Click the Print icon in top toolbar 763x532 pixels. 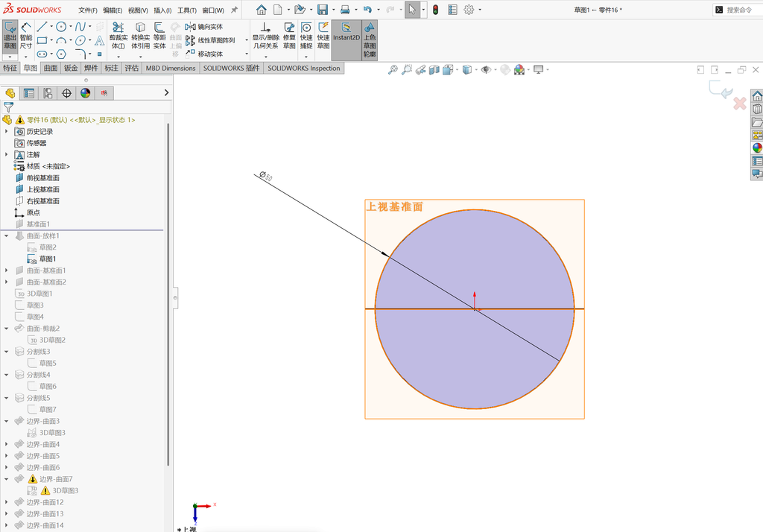pos(345,10)
